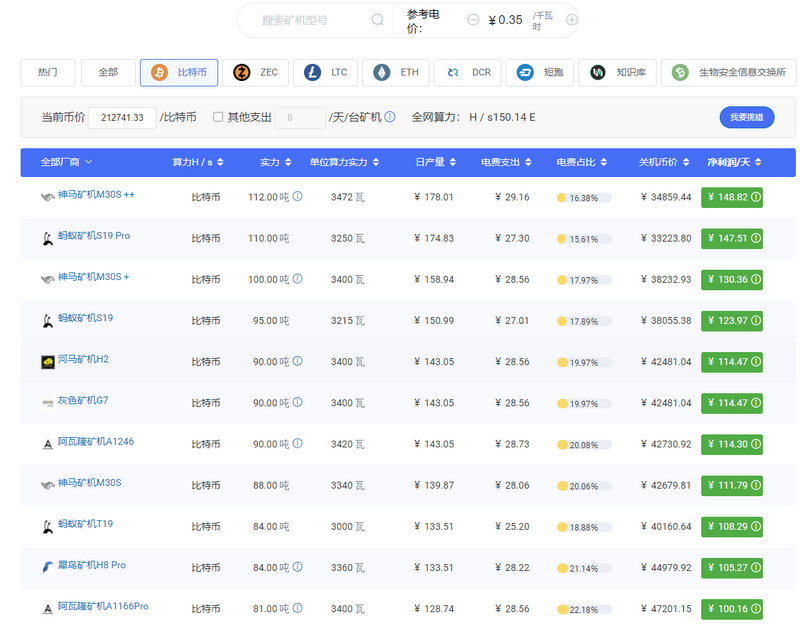Image resolution: width=800 pixels, height=630 pixels.
Task: Click the current coin price input field
Action: [x=122, y=117]
